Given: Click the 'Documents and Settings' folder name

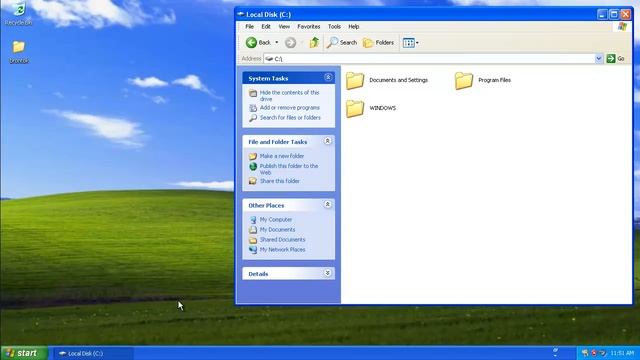Looking at the screenshot, I should 398,80.
